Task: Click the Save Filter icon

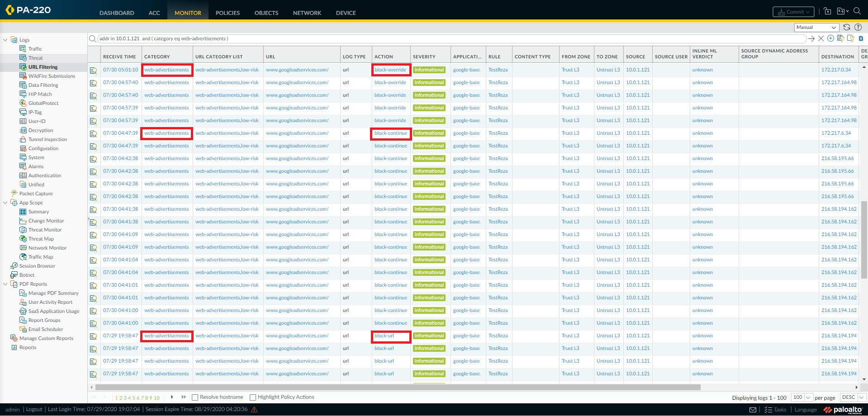Action: [840, 38]
